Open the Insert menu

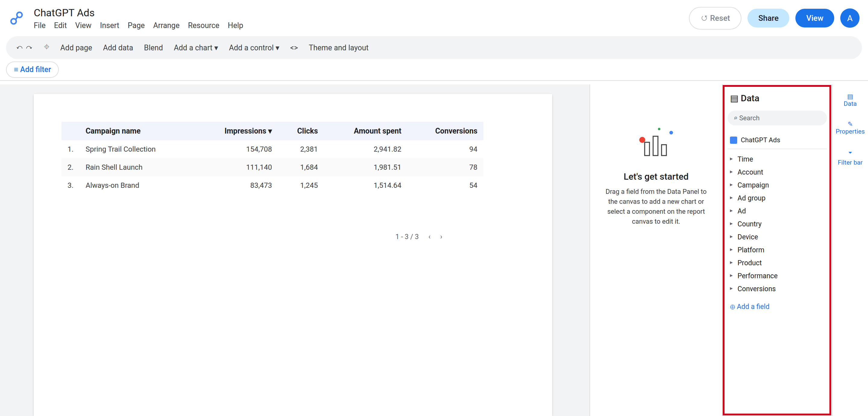[109, 25]
